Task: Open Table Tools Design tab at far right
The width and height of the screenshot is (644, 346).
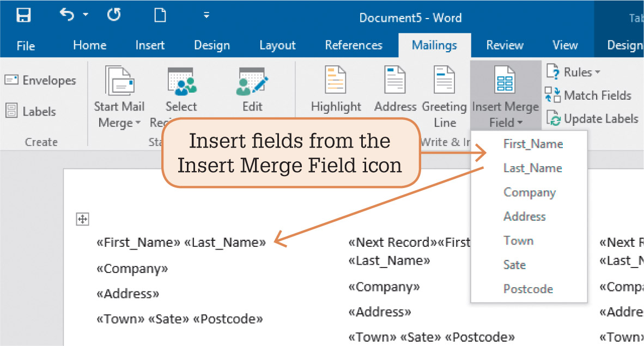Action: pyautogui.click(x=625, y=45)
